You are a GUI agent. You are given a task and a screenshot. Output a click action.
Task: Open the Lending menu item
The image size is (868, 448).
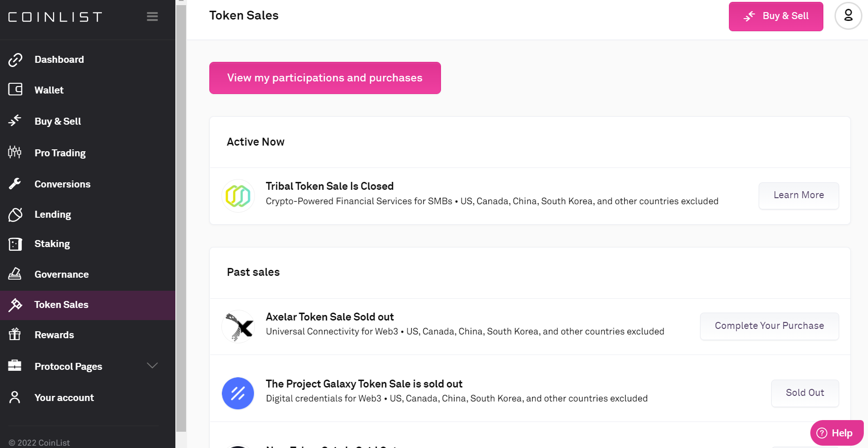point(53,214)
